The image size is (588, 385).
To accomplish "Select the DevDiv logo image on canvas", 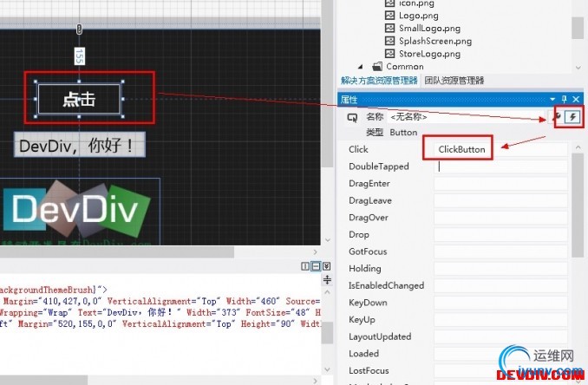I will (81, 212).
